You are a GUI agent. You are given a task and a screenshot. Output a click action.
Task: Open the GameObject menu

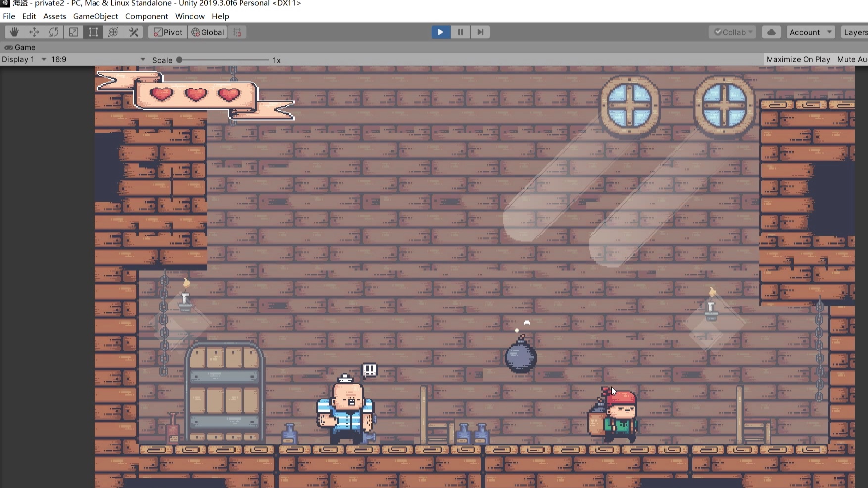pos(96,16)
